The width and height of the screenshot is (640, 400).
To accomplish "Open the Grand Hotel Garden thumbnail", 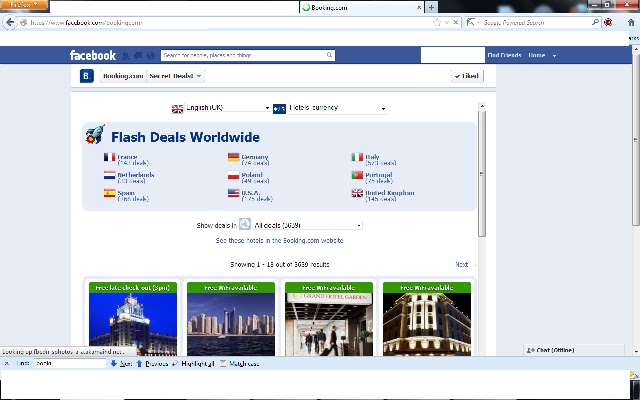I will [329, 324].
